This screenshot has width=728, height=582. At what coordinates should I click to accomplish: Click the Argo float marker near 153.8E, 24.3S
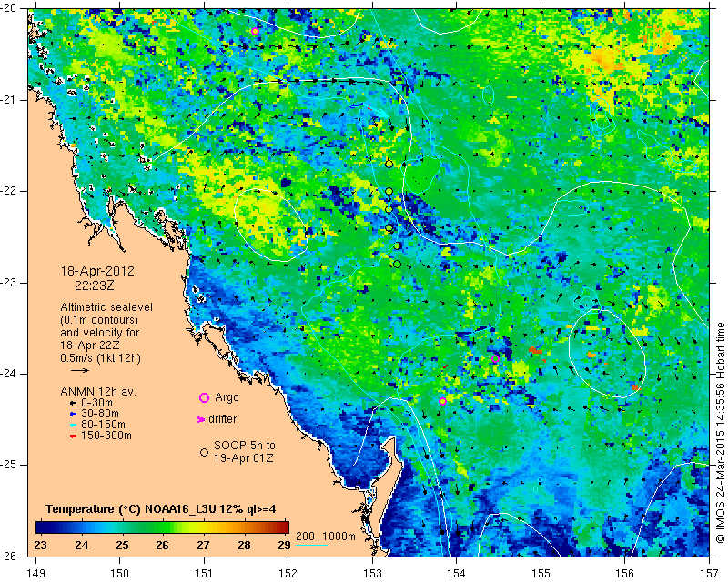click(442, 401)
